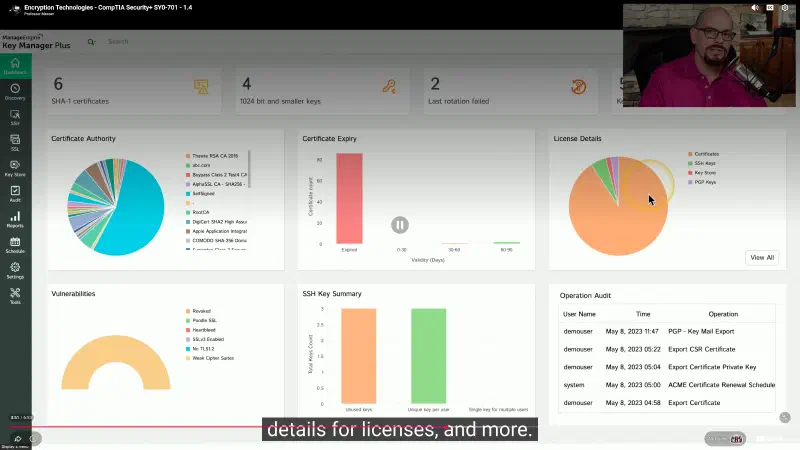Open the Dashboard sidebar item
Screen dimensions: 800x450
15,66
